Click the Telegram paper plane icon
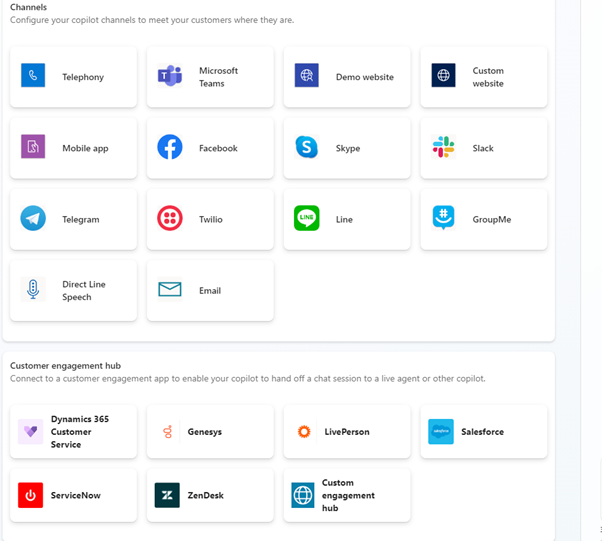The height and width of the screenshot is (541, 602). (33, 218)
